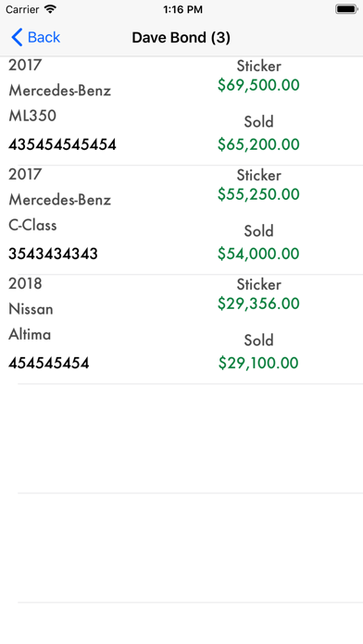The height and width of the screenshot is (644, 363).
Task: Click the battery indicator icon
Action: tap(346, 9)
